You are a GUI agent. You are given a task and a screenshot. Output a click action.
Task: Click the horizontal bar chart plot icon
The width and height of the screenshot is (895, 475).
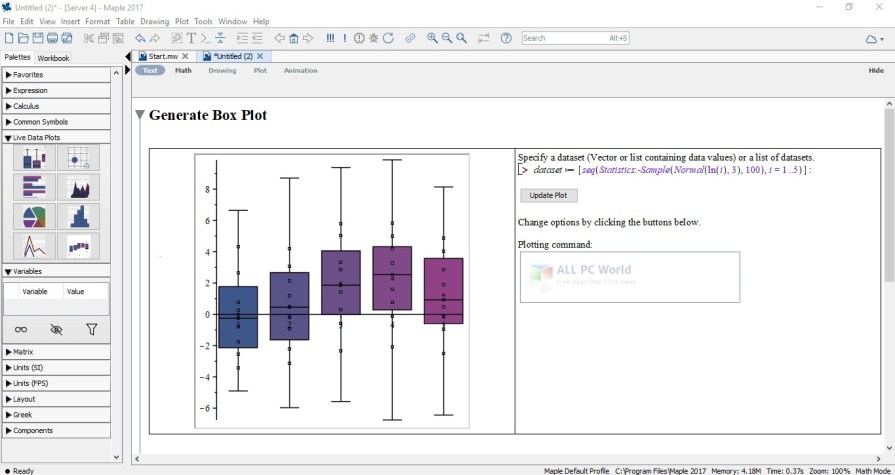[x=34, y=187]
